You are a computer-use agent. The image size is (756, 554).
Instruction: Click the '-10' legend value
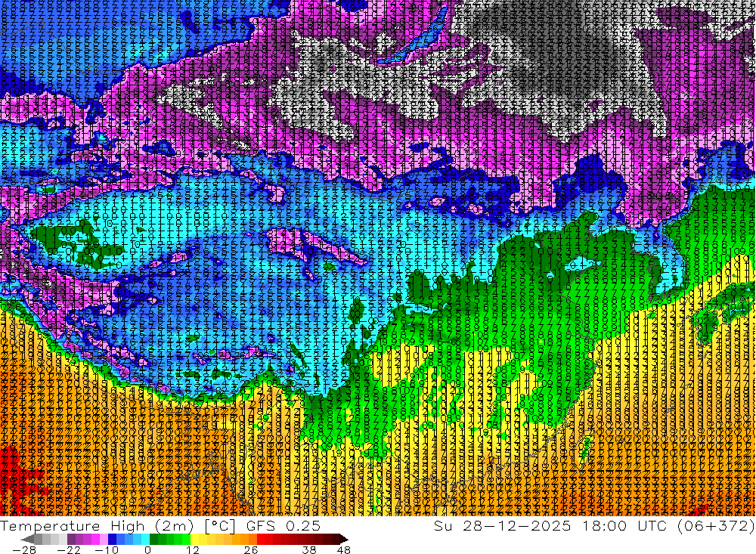pyautogui.click(x=107, y=550)
